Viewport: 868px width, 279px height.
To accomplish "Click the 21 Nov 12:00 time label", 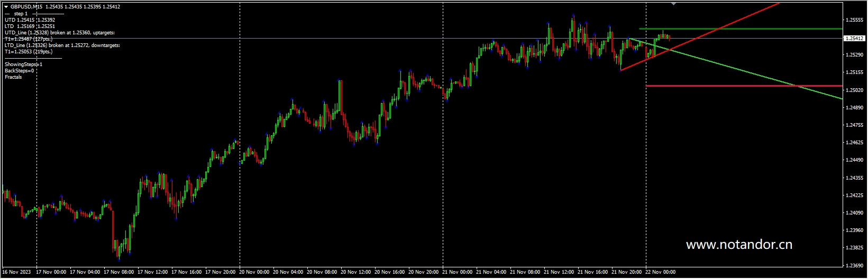I will (x=559, y=272).
